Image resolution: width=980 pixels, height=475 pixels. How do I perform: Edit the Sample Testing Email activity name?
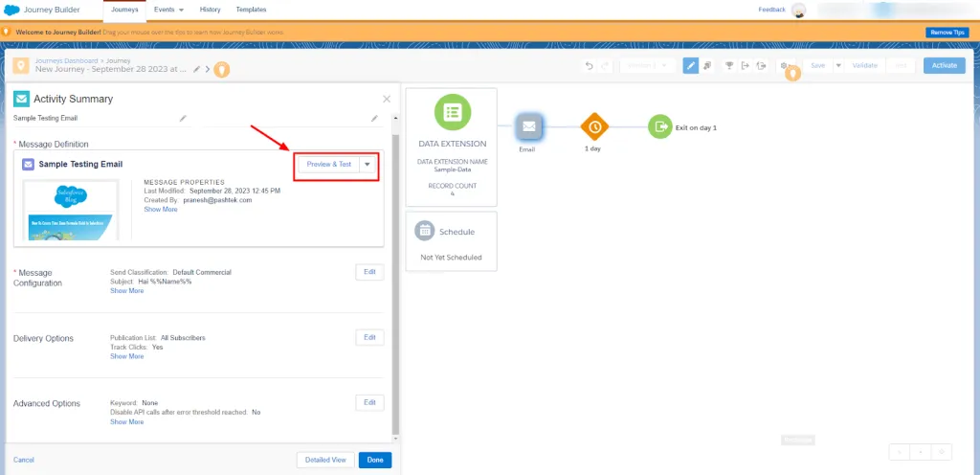click(183, 118)
